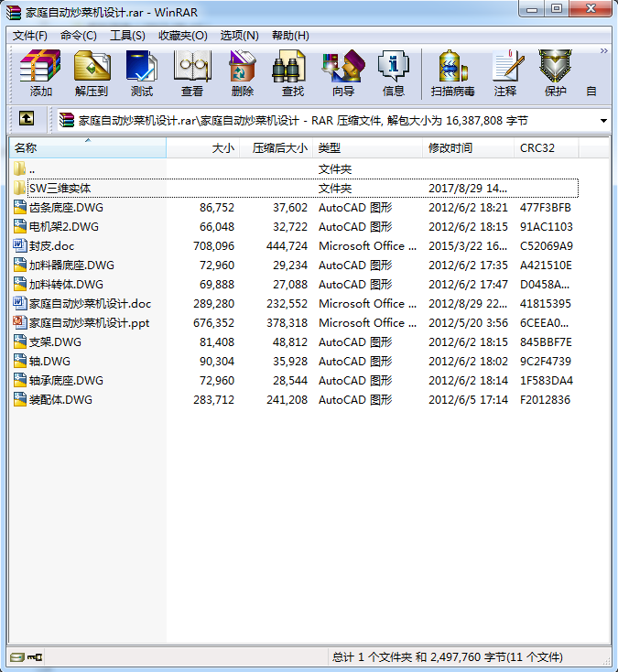Select the 齿条底座.DWG file icon
This screenshot has width=618, height=672.
pos(20,207)
